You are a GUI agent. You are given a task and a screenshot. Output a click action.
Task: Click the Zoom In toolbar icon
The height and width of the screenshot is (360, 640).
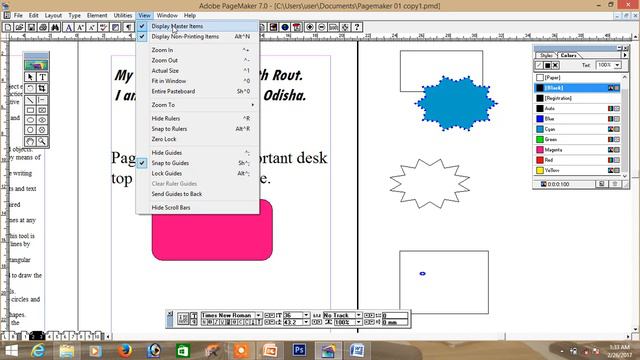(x=310, y=27)
